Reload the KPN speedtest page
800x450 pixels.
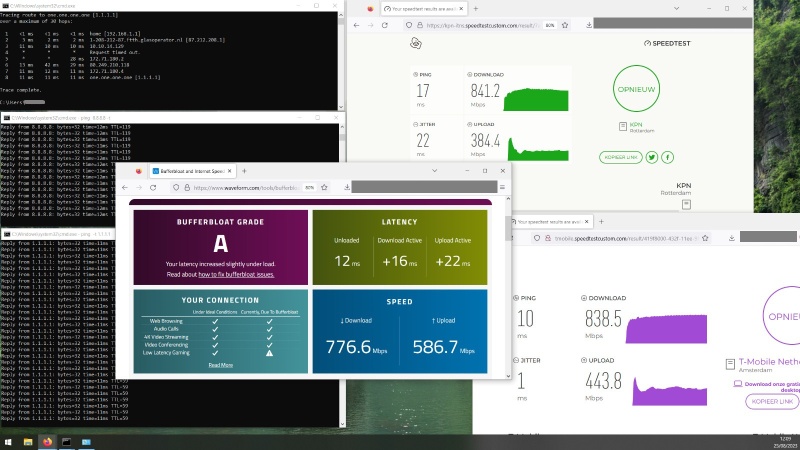(x=385, y=25)
